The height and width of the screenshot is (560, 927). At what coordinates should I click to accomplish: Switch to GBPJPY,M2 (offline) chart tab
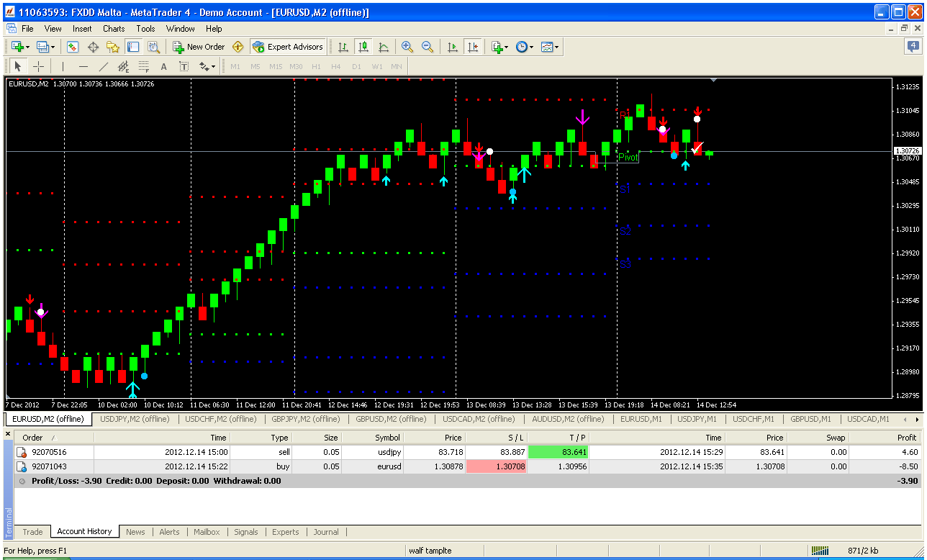306,419
